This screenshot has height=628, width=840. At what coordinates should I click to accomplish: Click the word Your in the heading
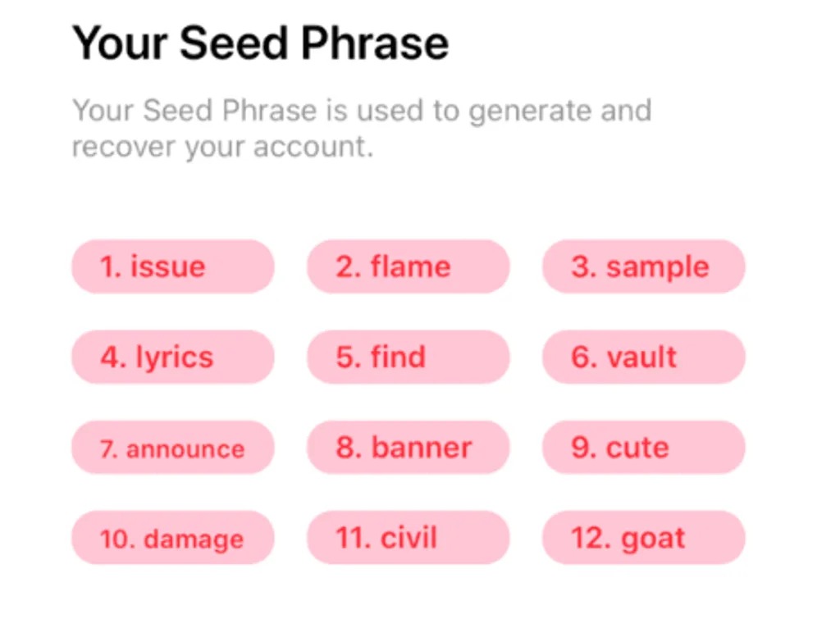coord(120,43)
